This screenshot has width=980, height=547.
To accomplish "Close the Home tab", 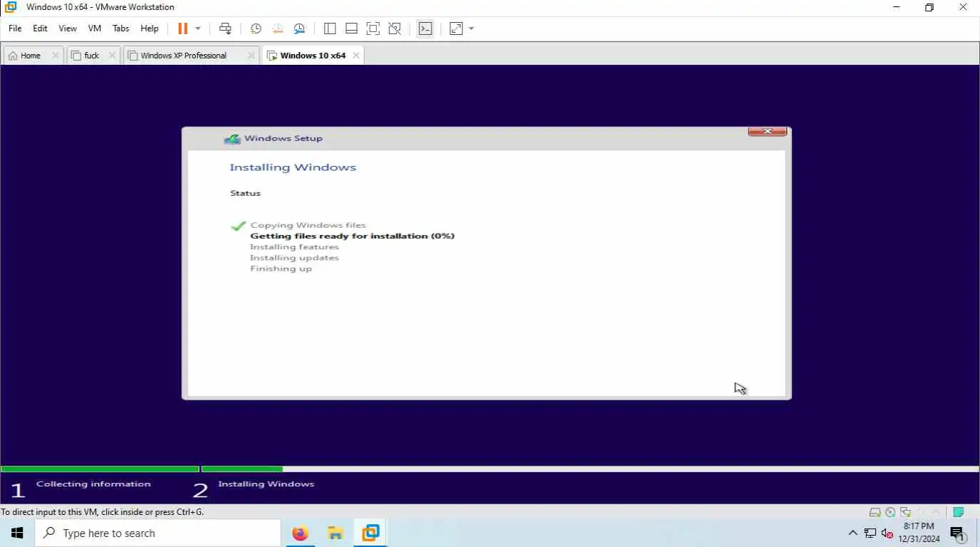I will coord(56,56).
